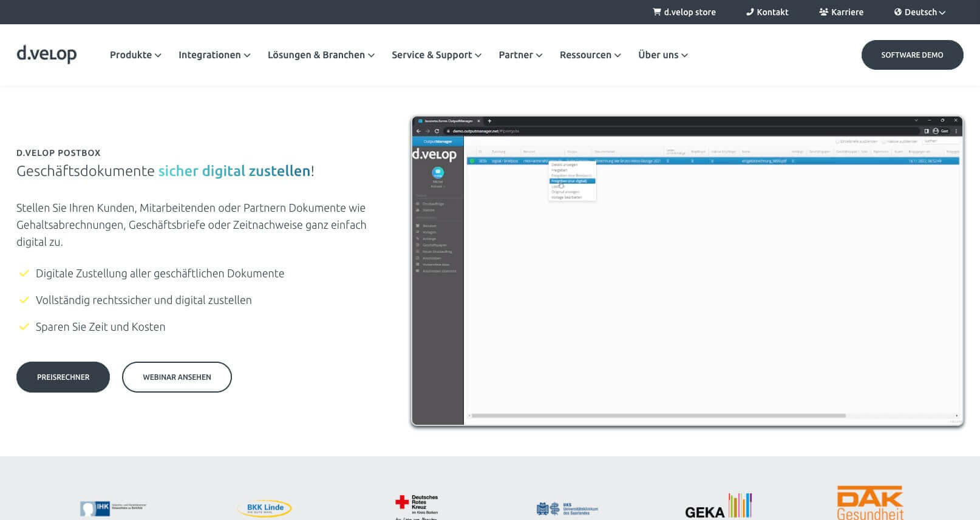Select the BKK Linde logo
This screenshot has width=980, height=520.
265,508
